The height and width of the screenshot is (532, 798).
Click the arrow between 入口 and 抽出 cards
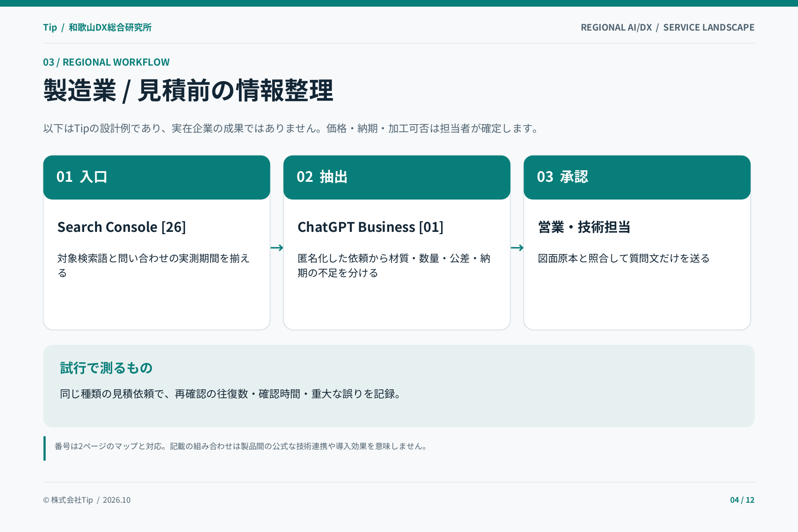click(x=277, y=247)
